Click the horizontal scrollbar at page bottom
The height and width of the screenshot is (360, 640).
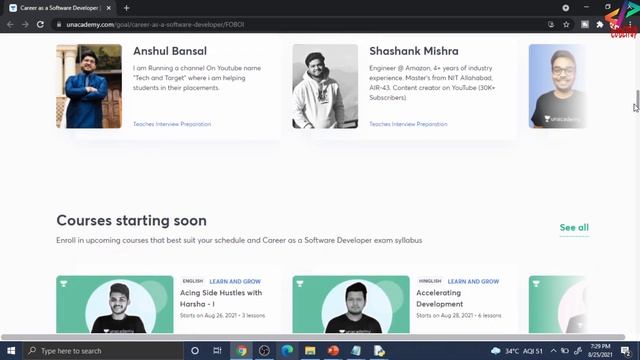click(313, 337)
